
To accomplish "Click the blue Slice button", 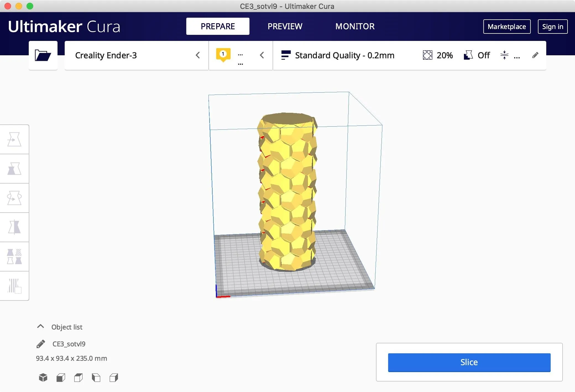I will [469, 362].
